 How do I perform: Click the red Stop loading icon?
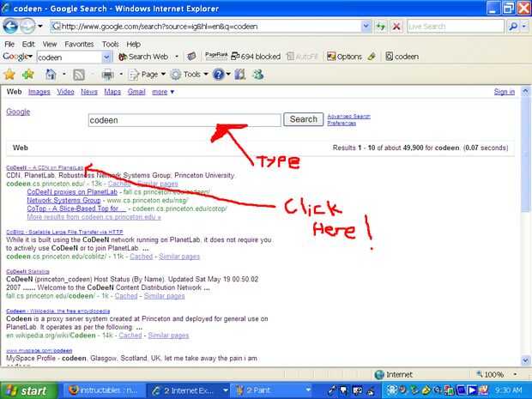[x=396, y=27]
